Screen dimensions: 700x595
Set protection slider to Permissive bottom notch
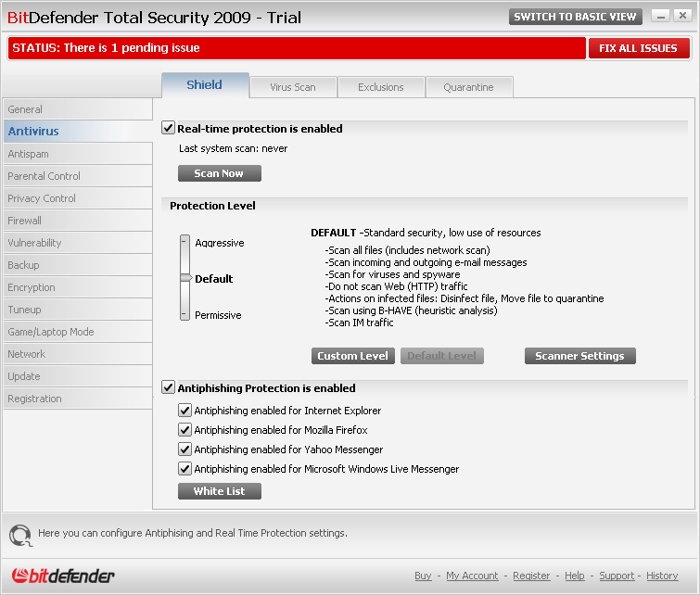[185, 315]
